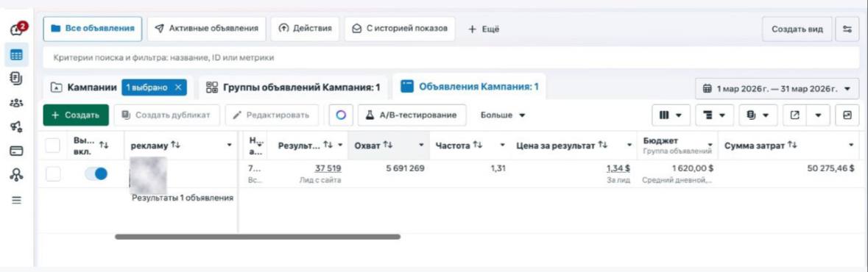This screenshot has width=868, height=272.
Task: Select all ads with header checkbox
Action: point(52,146)
